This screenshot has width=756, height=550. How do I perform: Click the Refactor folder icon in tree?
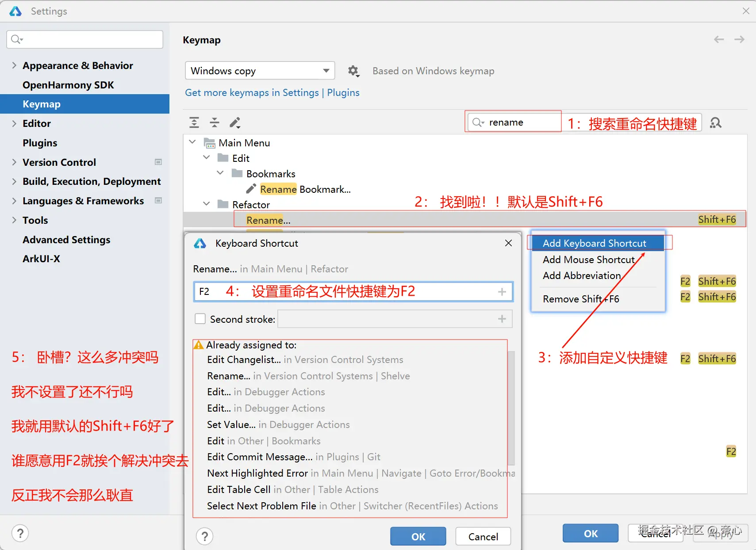[x=223, y=204]
